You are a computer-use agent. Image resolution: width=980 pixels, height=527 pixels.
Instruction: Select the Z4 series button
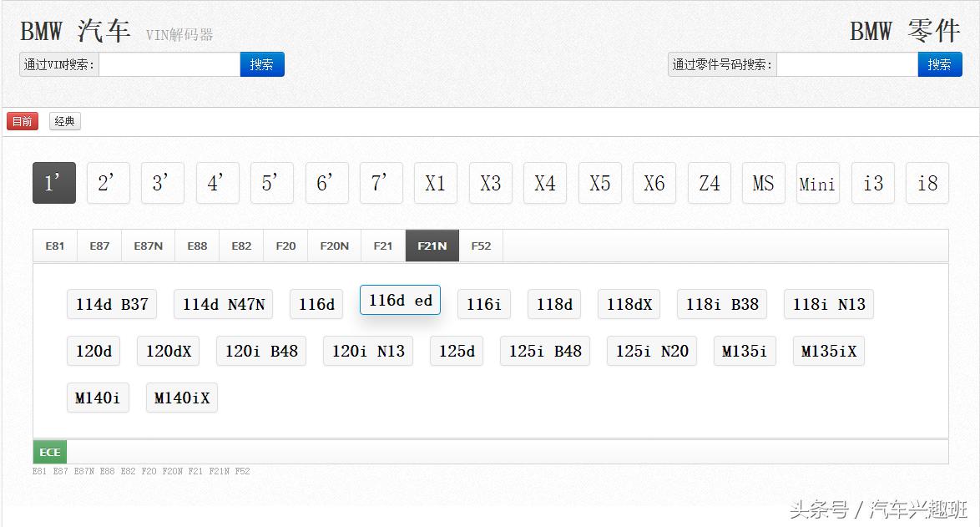coord(710,183)
